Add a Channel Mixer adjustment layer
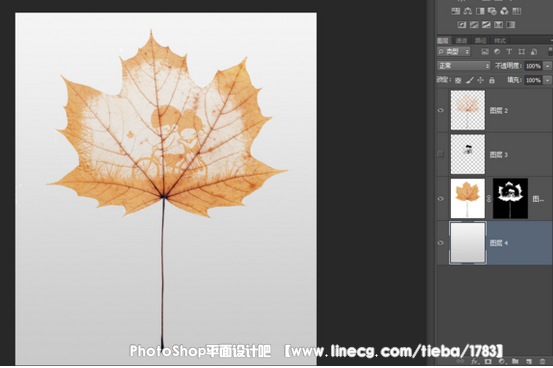The width and height of the screenshot is (553, 368). tap(504, 11)
